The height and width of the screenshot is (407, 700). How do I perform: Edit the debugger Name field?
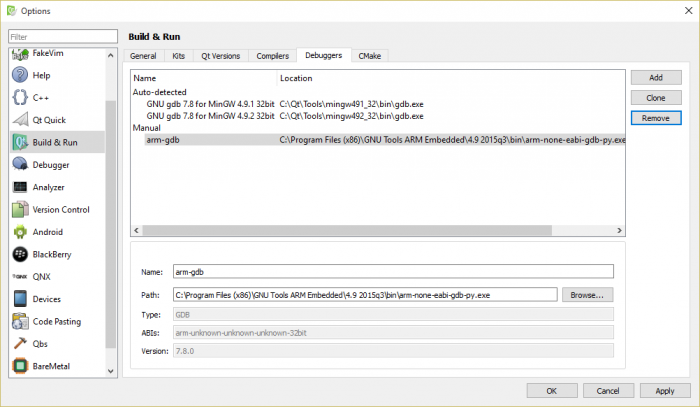point(393,271)
